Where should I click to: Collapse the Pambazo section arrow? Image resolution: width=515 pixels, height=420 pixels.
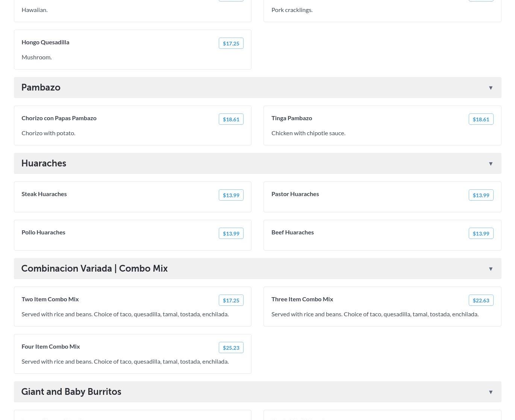[x=491, y=88]
